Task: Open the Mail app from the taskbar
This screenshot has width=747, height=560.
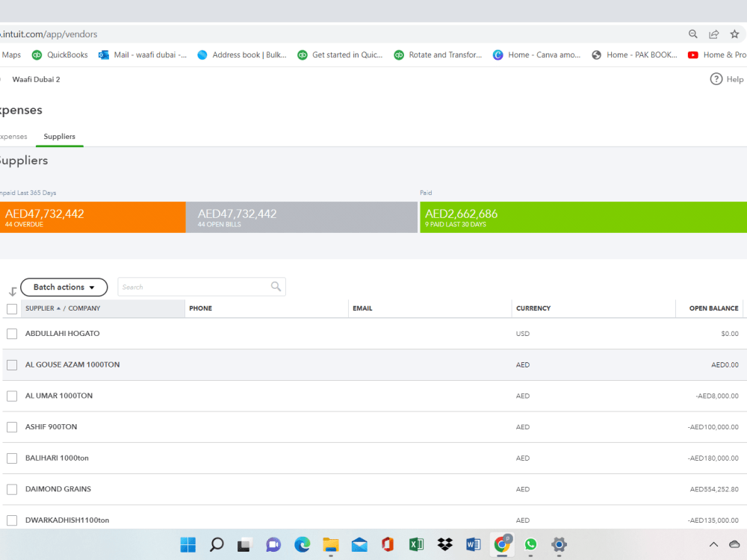Action: pyautogui.click(x=359, y=544)
